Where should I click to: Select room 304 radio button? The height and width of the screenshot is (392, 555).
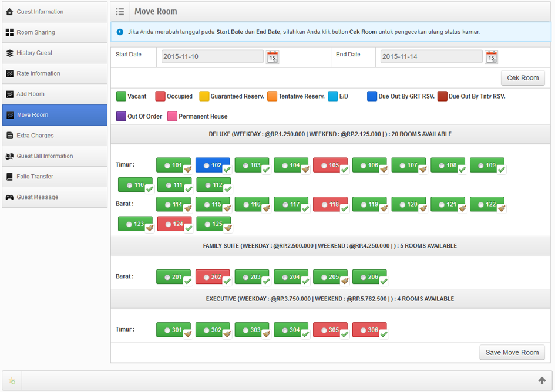[285, 330]
